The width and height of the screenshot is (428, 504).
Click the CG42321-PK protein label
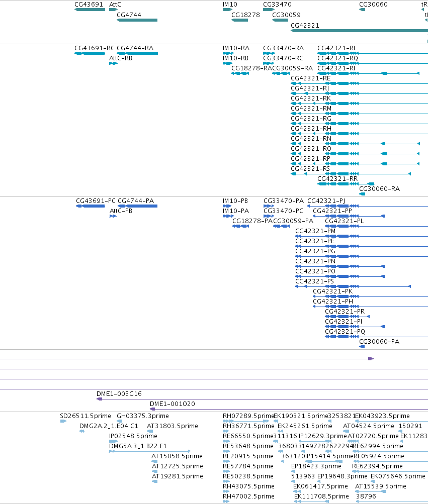(333, 291)
